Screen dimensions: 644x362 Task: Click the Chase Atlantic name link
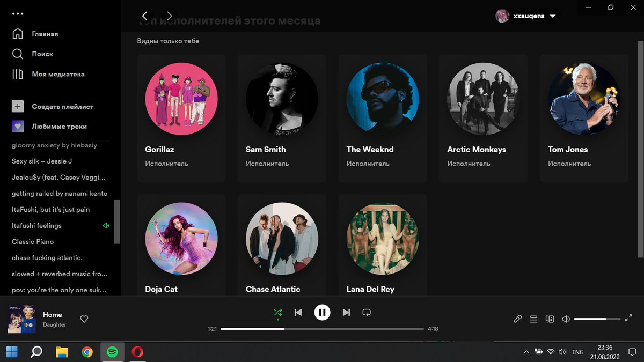(273, 289)
